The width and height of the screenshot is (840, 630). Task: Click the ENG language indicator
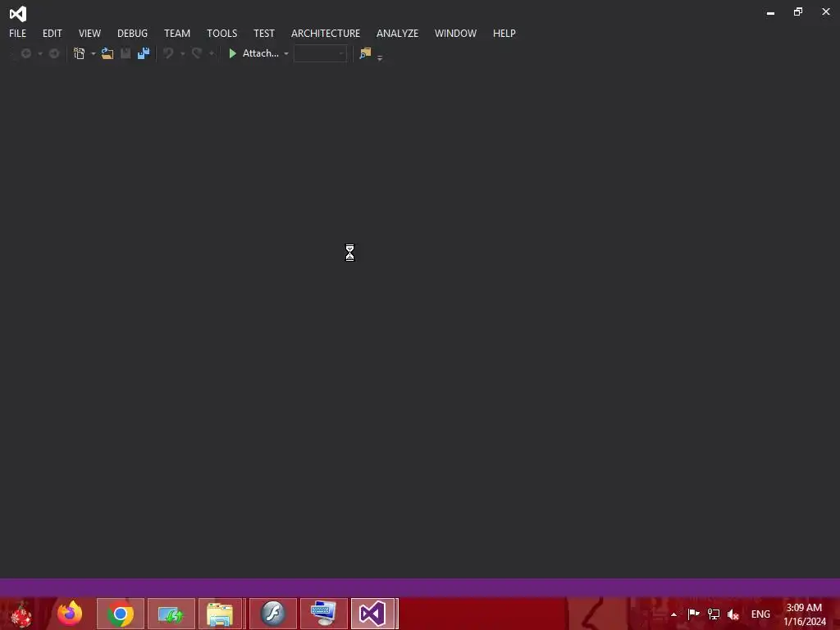coord(760,614)
